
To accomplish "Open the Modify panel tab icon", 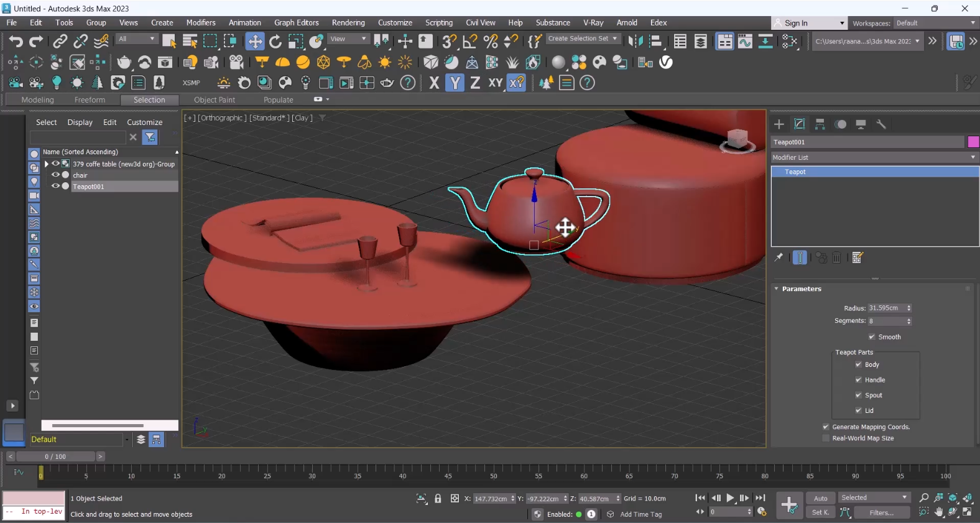I will click(x=800, y=124).
